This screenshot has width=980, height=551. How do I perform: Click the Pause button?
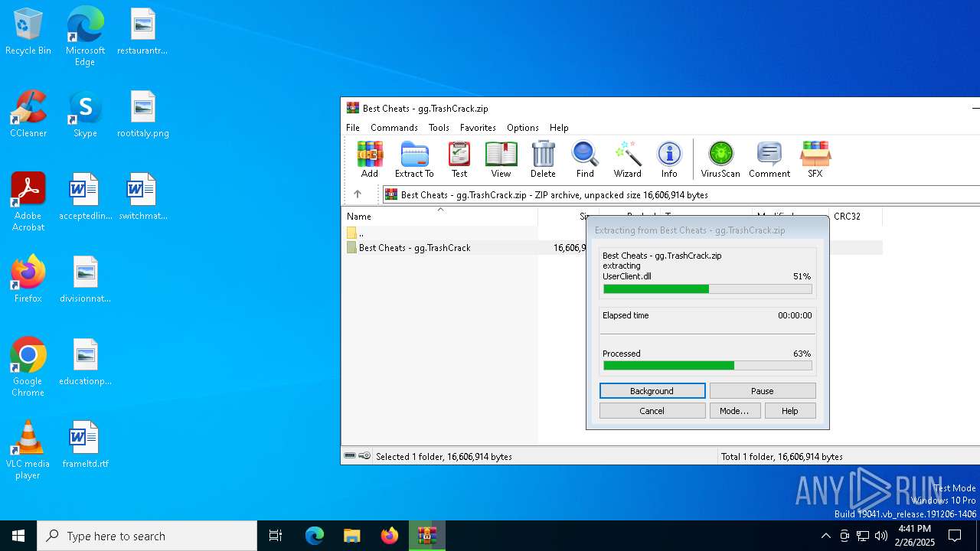(x=763, y=391)
